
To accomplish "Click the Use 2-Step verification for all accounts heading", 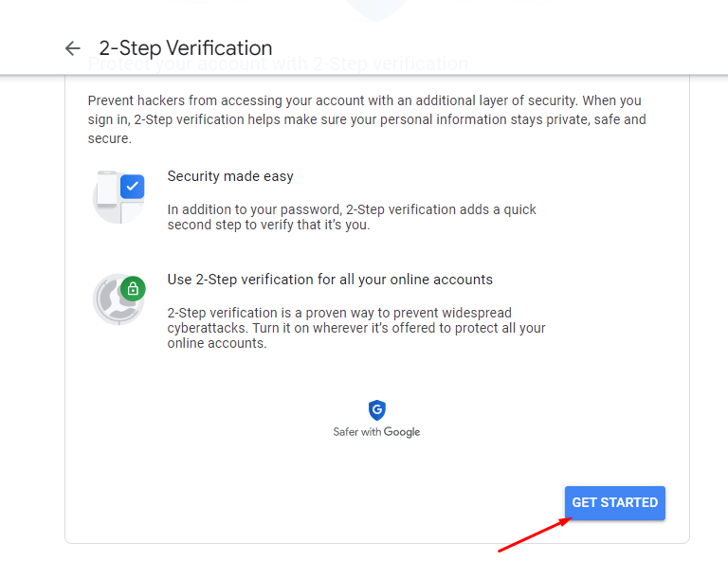I will click(x=330, y=280).
